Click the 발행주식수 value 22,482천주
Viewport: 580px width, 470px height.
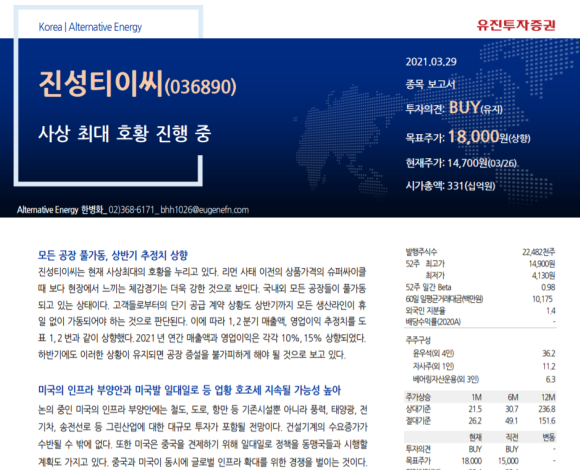click(x=538, y=252)
